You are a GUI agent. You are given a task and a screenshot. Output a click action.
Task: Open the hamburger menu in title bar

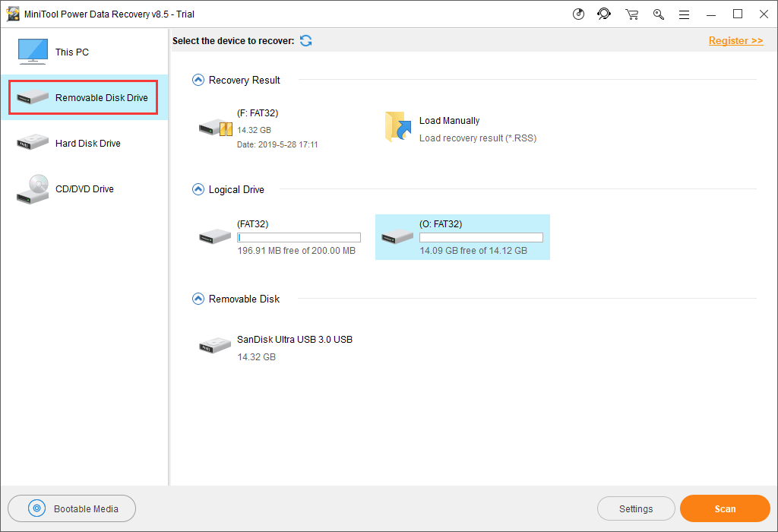685,14
